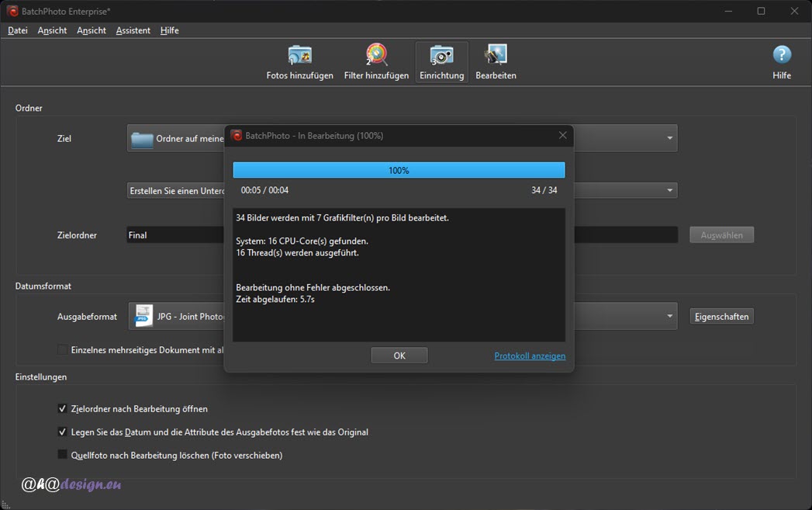
Task: Open the Assistent menu
Action: click(x=133, y=30)
